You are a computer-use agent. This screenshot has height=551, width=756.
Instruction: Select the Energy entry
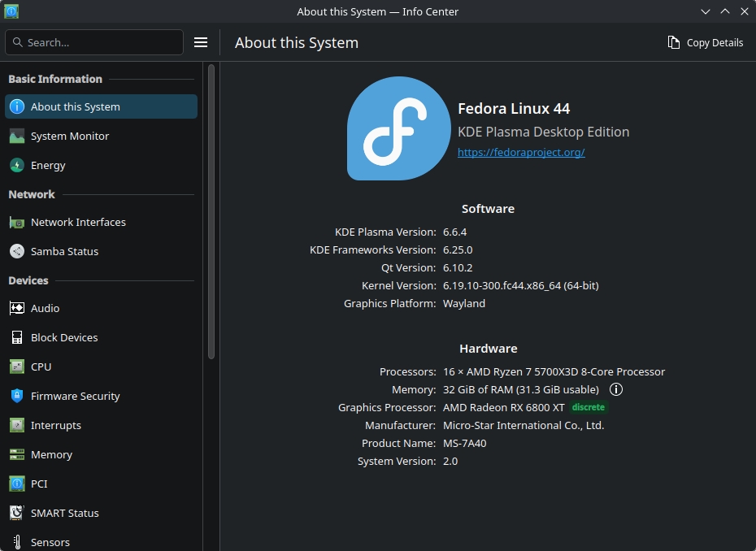click(x=102, y=165)
